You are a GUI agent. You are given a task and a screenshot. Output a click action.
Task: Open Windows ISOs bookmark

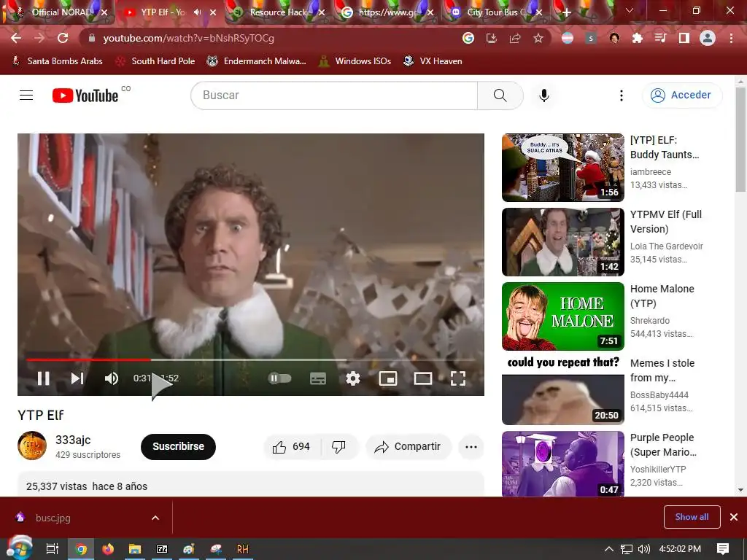coord(355,61)
